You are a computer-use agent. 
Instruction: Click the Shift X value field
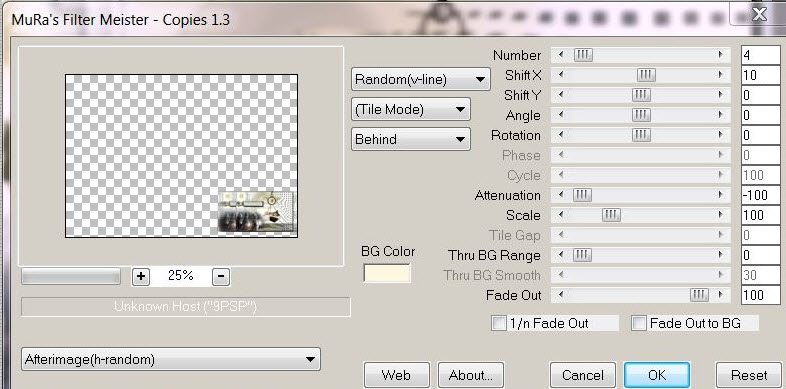click(760, 75)
